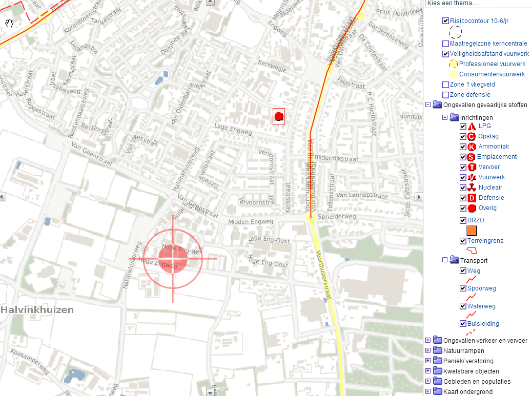The height and width of the screenshot is (396, 532).
Task: Click the red Overig marker on map
Action: coord(279,117)
